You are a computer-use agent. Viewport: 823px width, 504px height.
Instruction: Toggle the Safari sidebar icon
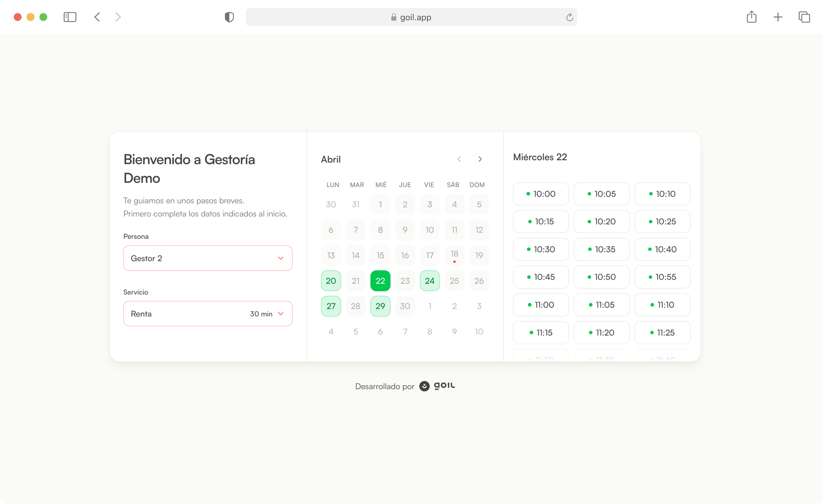click(70, 17)
